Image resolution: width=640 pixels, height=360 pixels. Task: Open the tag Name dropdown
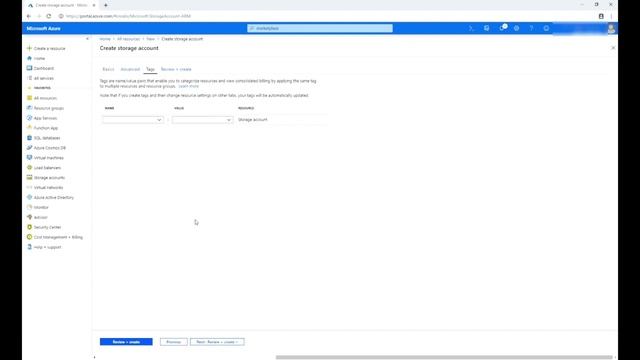pyautogui.click(x=133, y=120)
